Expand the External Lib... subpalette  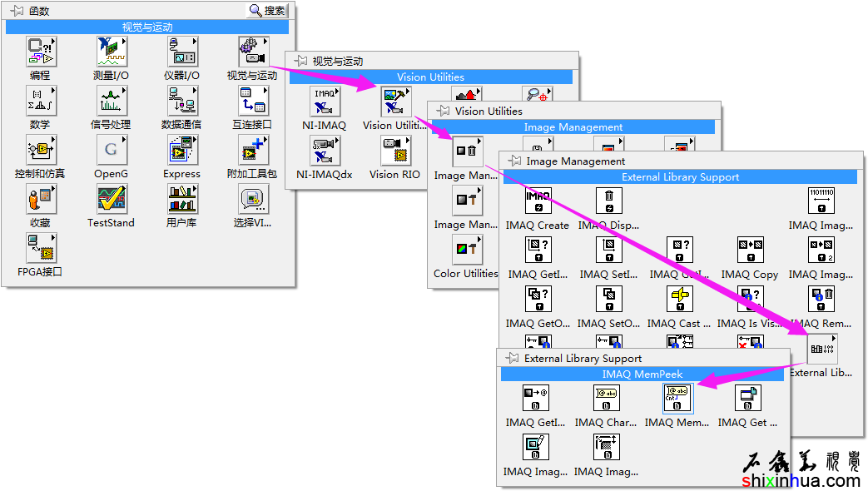821,349
